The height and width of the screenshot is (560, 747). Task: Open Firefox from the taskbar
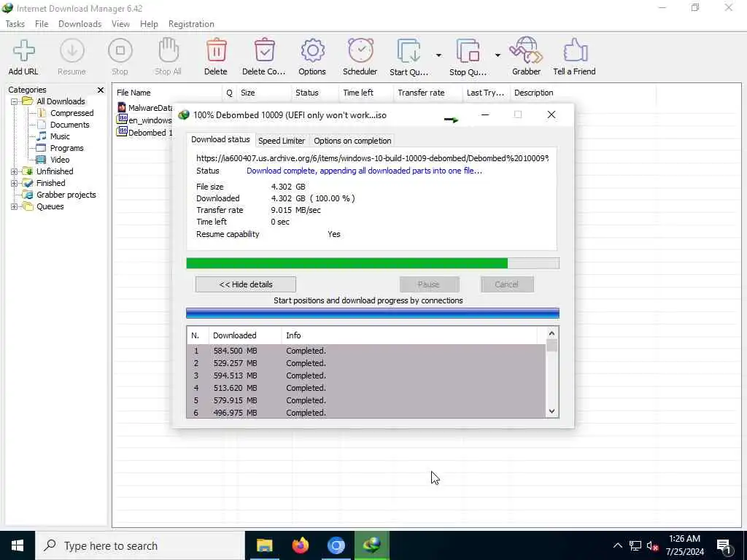pyautogui.click(x=300, y=545)
